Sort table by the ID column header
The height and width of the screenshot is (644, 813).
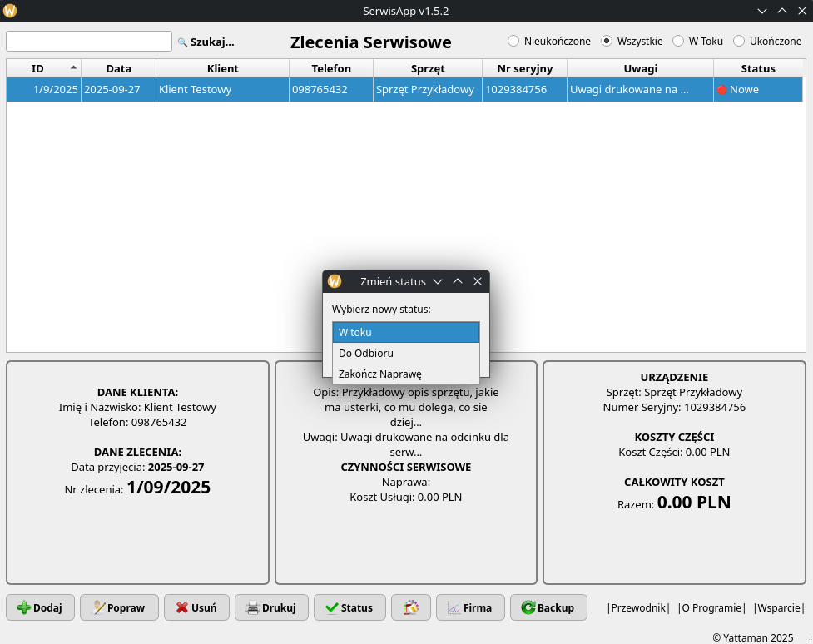(x=38, y=68)
